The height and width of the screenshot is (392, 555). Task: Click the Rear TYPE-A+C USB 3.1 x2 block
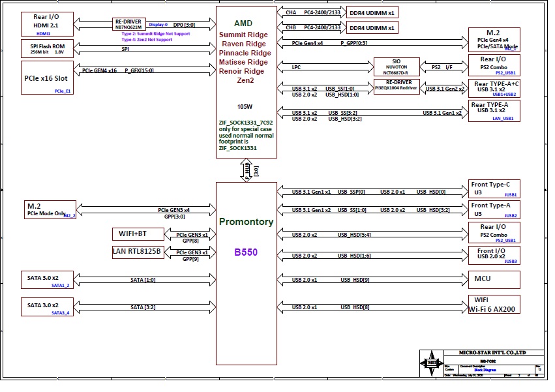[494, 88]
